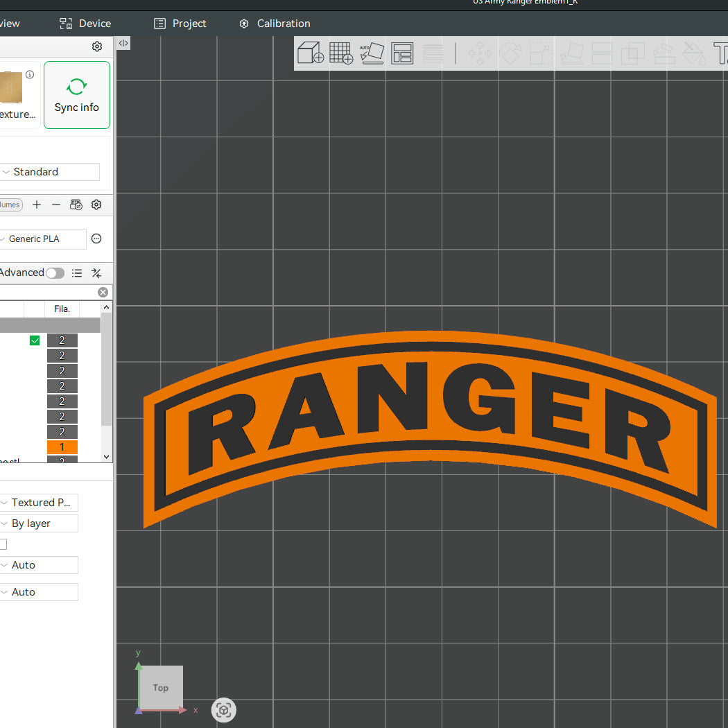Image resolution: width=728 pixels, height=728 pixels.
Task: Collapse the sidebar with the arrow toggle
Action: [123, 43]
